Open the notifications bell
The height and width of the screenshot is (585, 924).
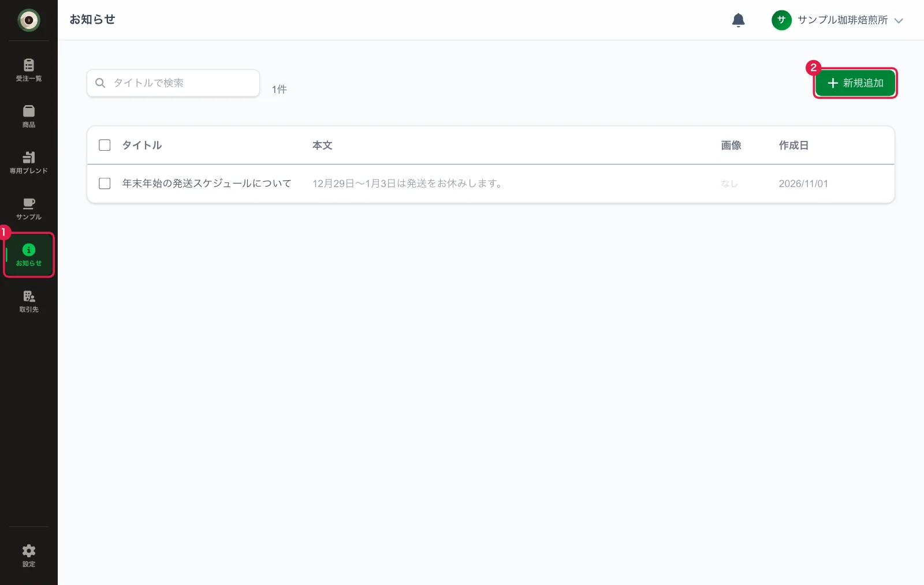[738, 20]
